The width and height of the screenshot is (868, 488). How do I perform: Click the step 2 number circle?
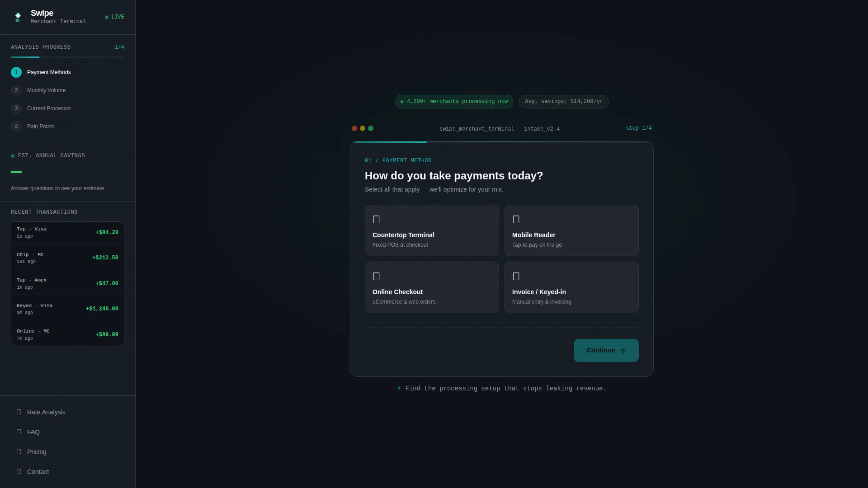coord(16,90)
